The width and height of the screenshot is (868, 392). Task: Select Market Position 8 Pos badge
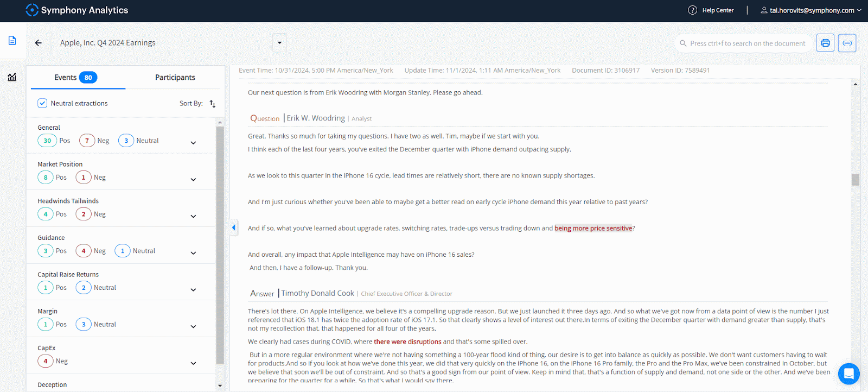point(46,178)
